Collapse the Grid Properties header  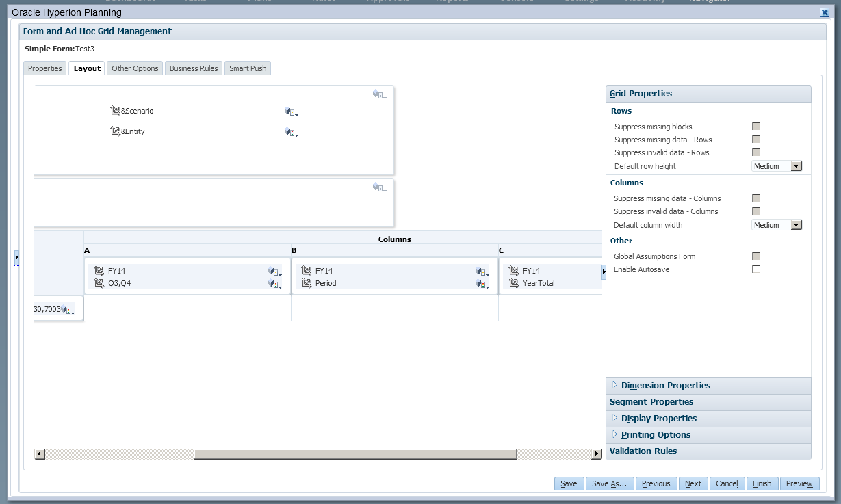pyautogui.click(x=708, y=94)
